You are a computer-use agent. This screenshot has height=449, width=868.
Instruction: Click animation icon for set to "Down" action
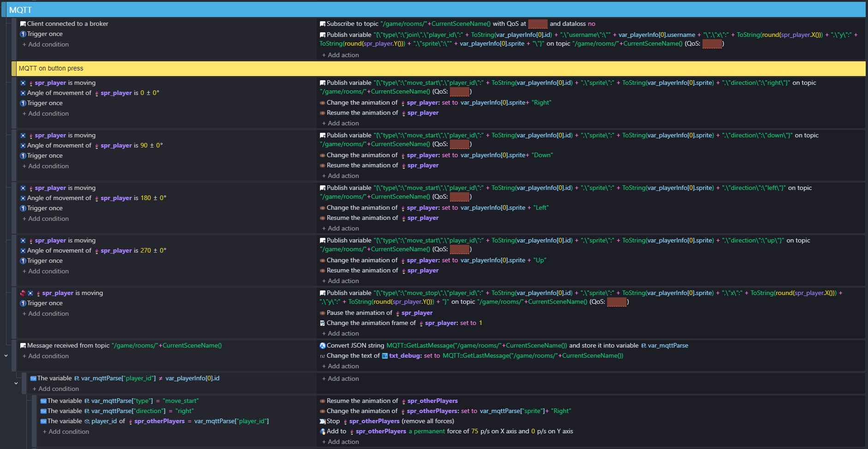(323, 155)
